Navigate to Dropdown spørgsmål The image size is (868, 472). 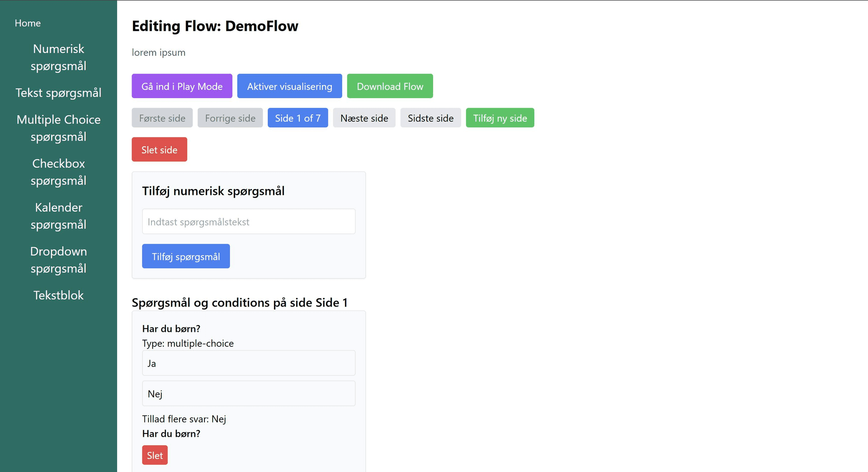(x=58, y=260)
